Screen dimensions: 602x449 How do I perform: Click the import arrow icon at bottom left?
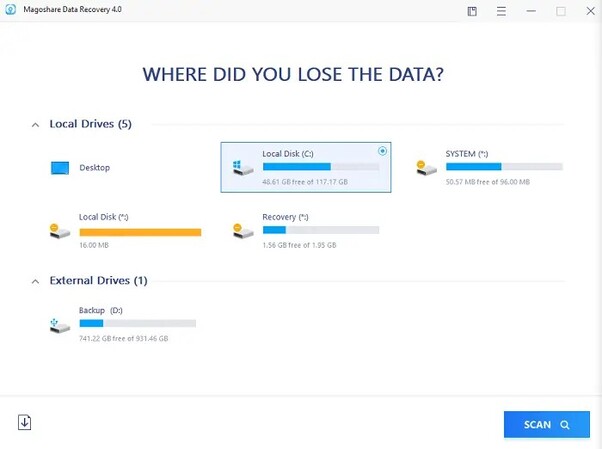[25, 423]
